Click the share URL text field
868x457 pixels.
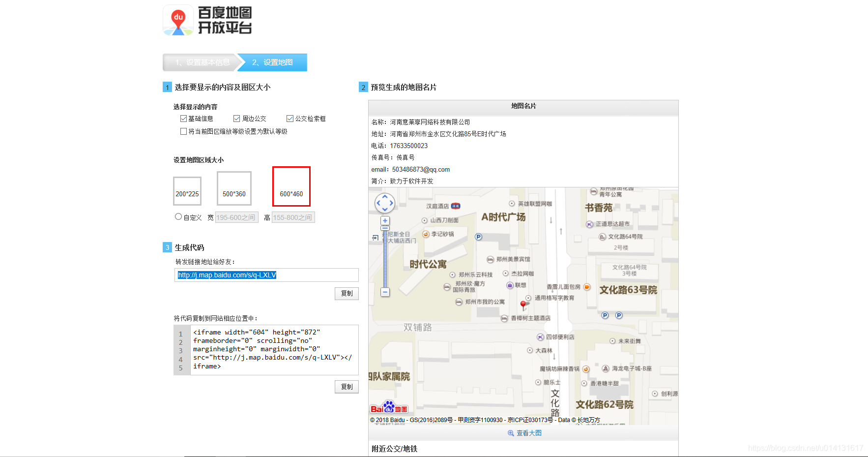266,275
